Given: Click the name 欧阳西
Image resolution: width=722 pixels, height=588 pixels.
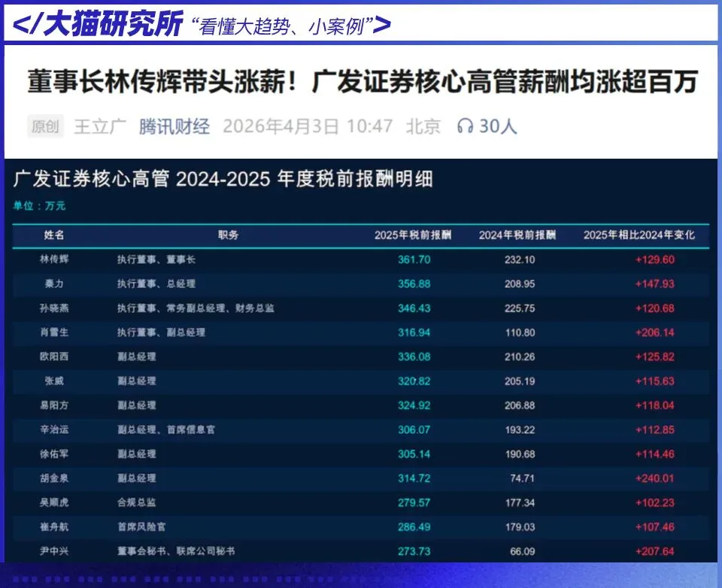Looking at the screenshot, I should [54, 356].
